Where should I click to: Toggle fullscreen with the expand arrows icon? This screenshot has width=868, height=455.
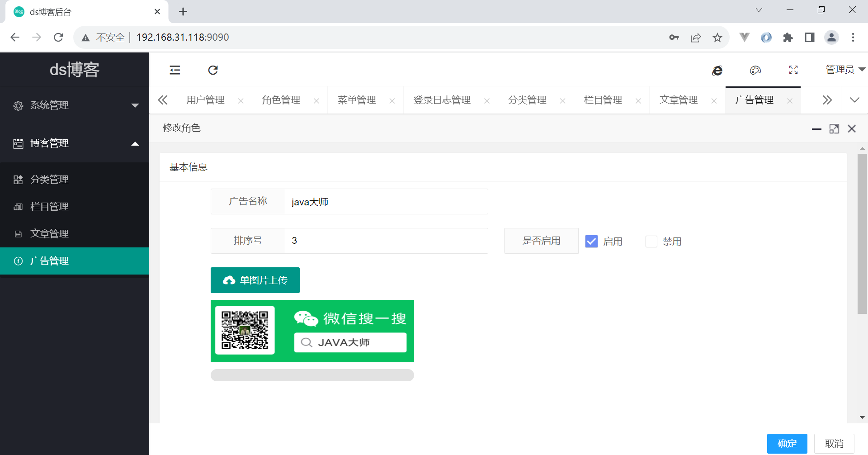pos(793,70)
